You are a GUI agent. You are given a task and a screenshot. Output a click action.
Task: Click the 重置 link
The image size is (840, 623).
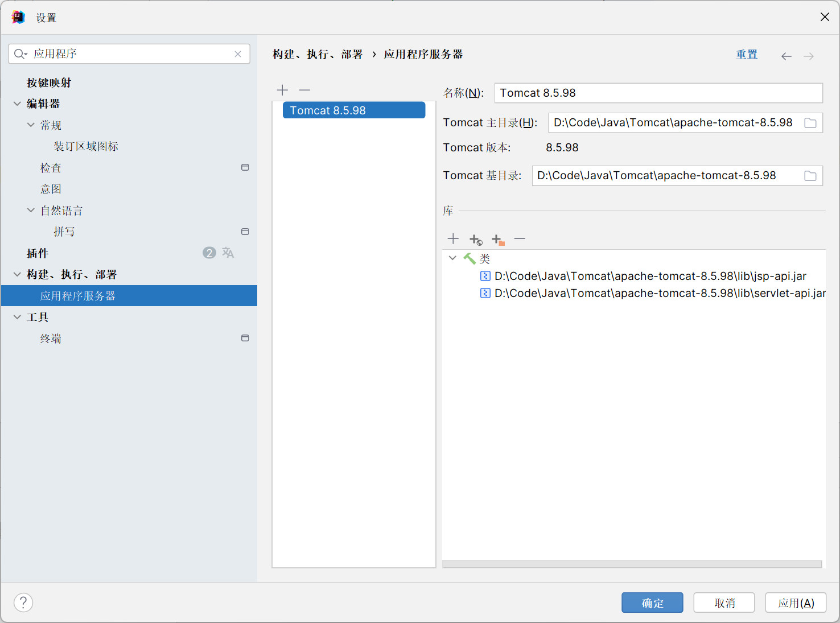[747, 55]
